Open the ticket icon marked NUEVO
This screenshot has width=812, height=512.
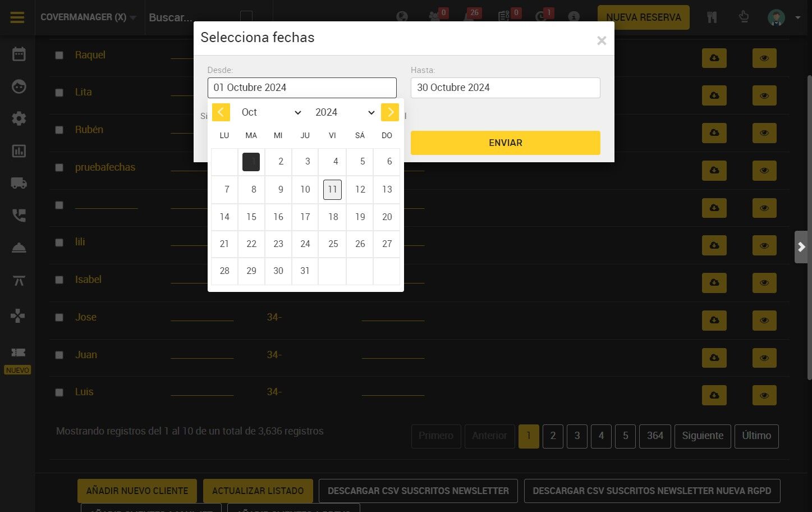point(18,353)
